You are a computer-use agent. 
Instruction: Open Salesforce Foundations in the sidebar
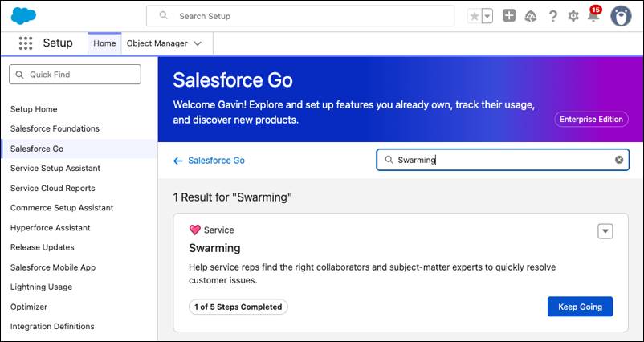click(55, 128)
